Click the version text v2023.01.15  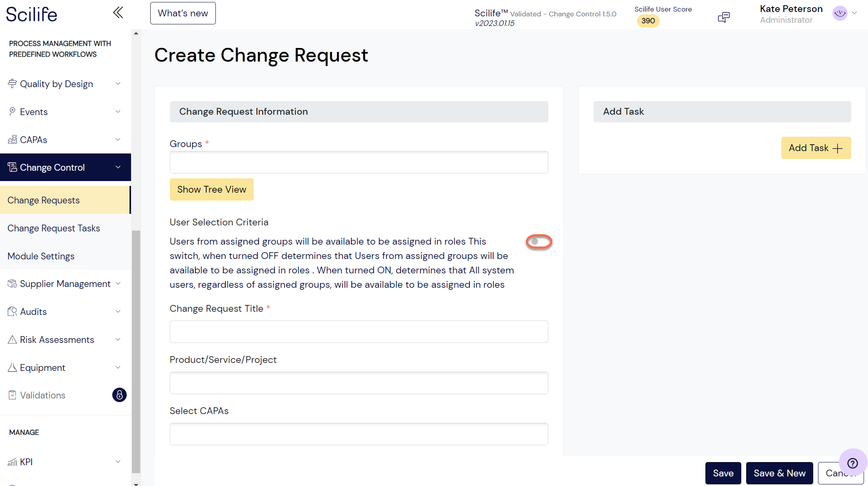pos(494,23)
